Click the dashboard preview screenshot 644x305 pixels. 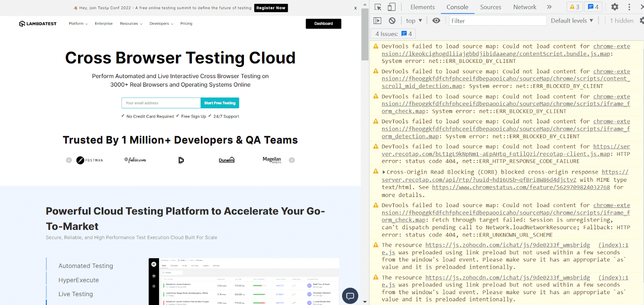244,282
